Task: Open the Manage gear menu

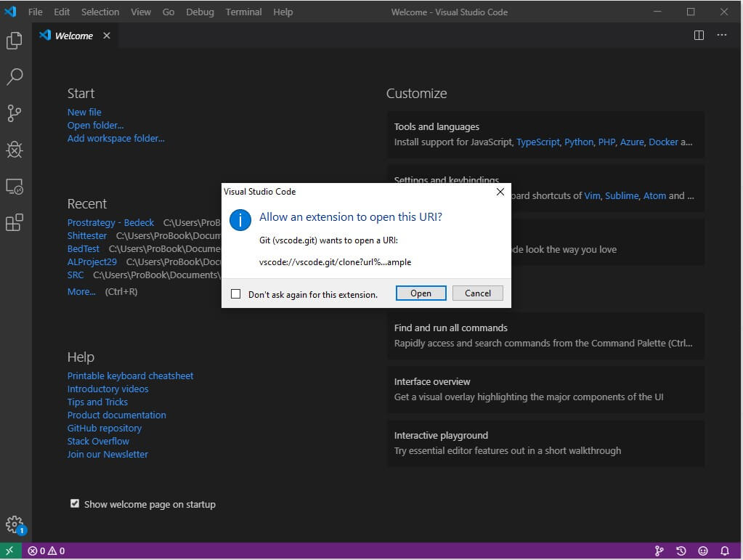Action: click(15, 524)
